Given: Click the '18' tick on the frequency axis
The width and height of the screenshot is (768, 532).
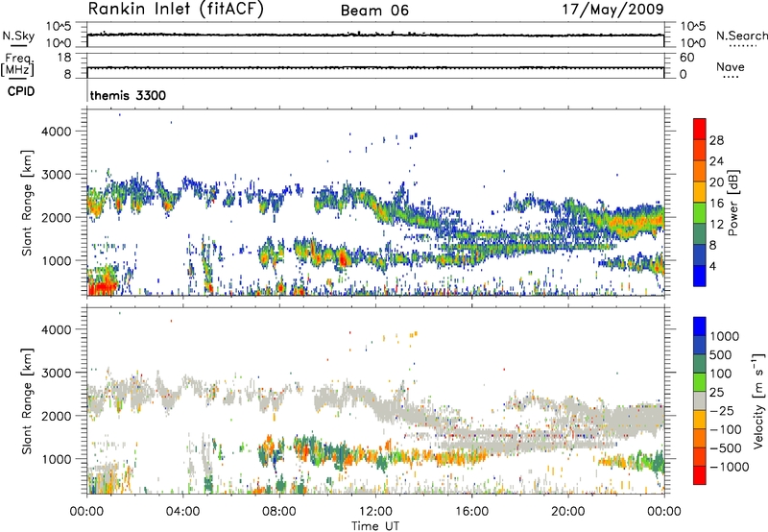Looking at the screenshot, I should pyautogui.click(x=64, y=58).
